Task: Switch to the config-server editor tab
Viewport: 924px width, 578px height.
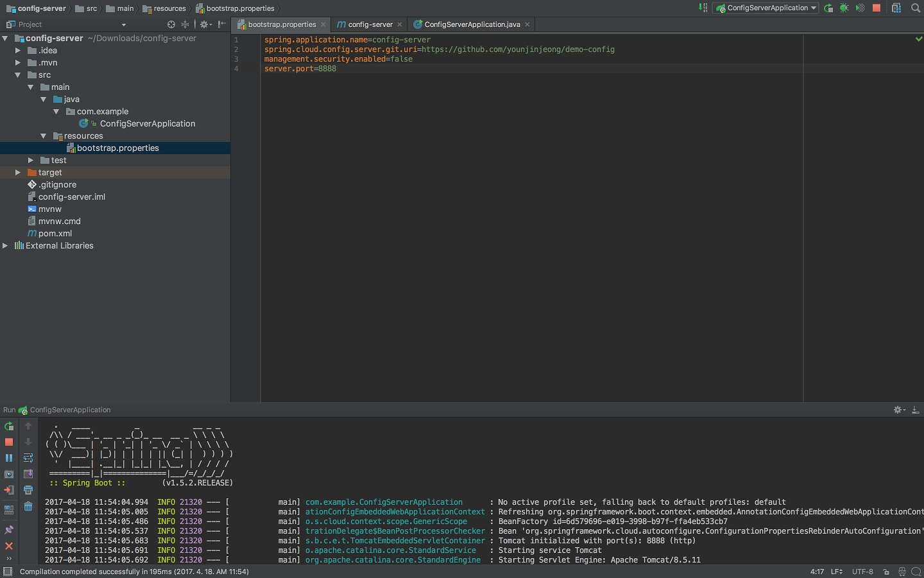Action: 370,24
